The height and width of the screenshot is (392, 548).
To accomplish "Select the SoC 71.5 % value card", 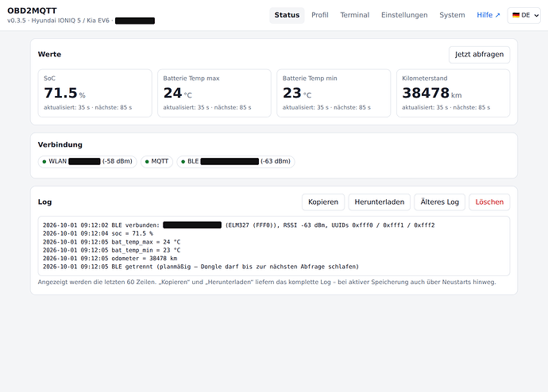I will [x=95, y=93].
